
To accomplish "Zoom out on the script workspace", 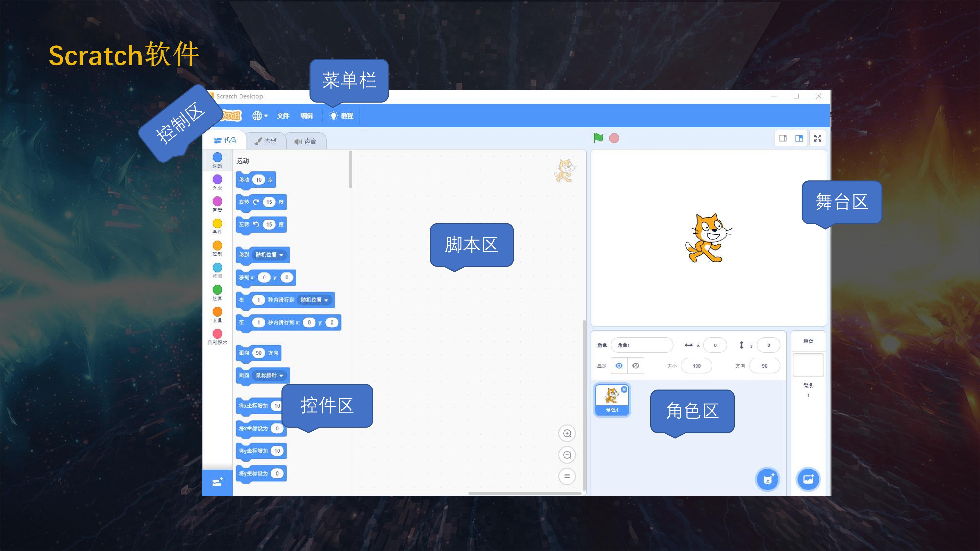I will (x=567, y=455).
